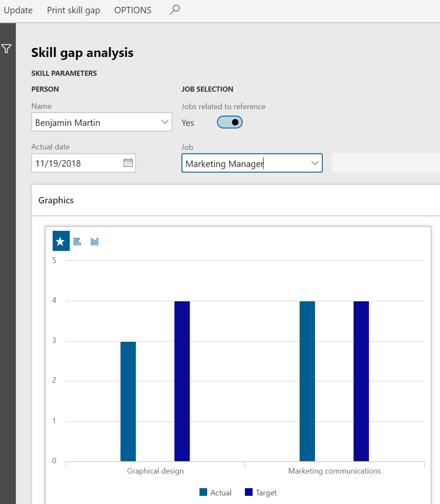The width and height of the screenshot is (440, 504).
Task: Switch to horizontal bar chart view
Action: click(77, 242)
